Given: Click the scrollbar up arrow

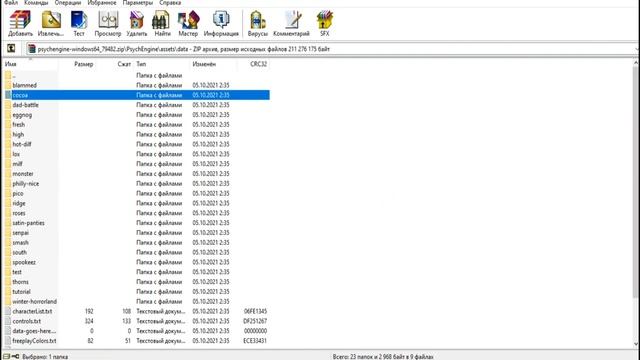Looking at the screenshot, I should click(636, 63).
